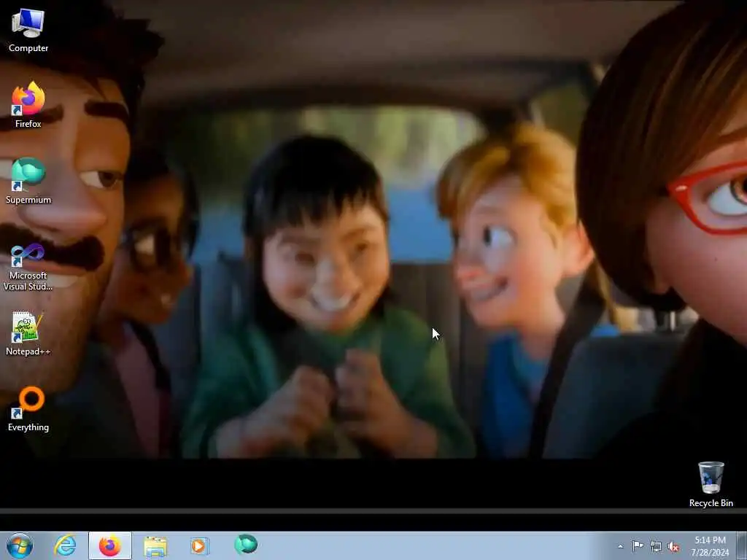Select the Supermium desktop shortcut
This screenshot has width=747, height=560.
pyautogui.click(x=28, y=181)
